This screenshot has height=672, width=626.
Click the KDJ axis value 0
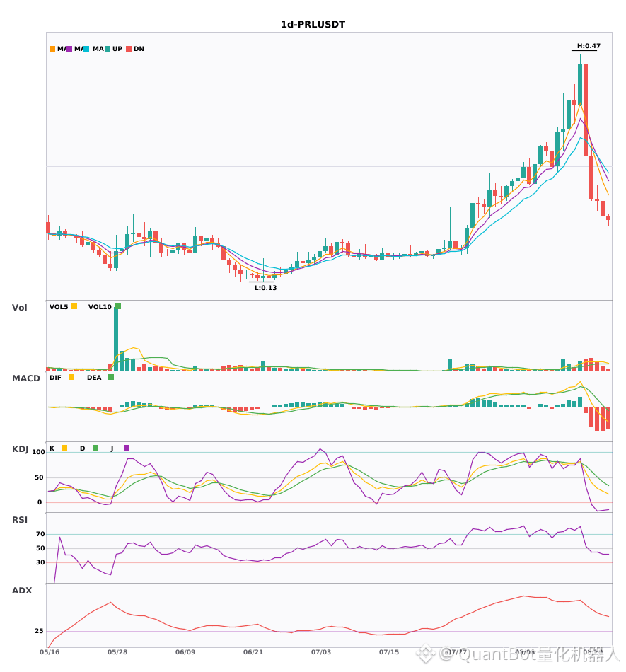coord(40,502)
